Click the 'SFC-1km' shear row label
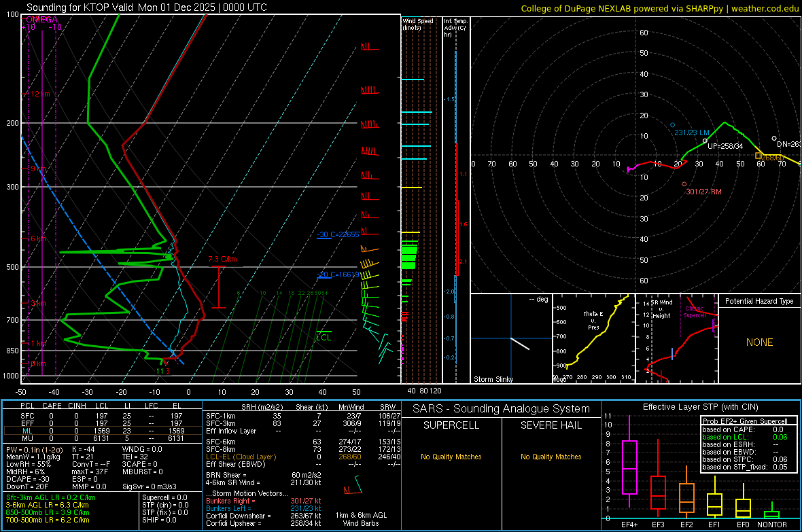This screenshot has width=802, height=532. tap(220, 416)
